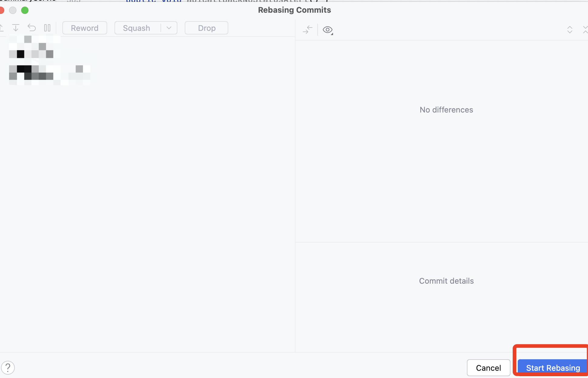Click the Squash button
This screenshot has height=378, width=588.
click(137, 28)
